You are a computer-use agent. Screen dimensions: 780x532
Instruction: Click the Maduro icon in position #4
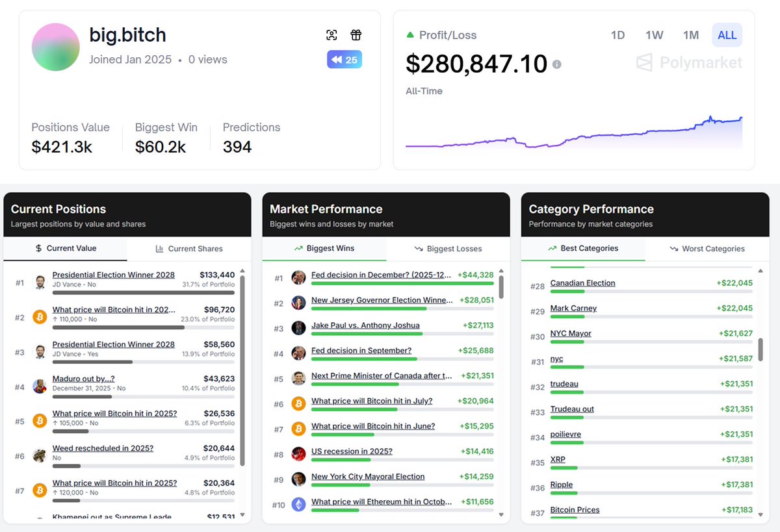40,387
